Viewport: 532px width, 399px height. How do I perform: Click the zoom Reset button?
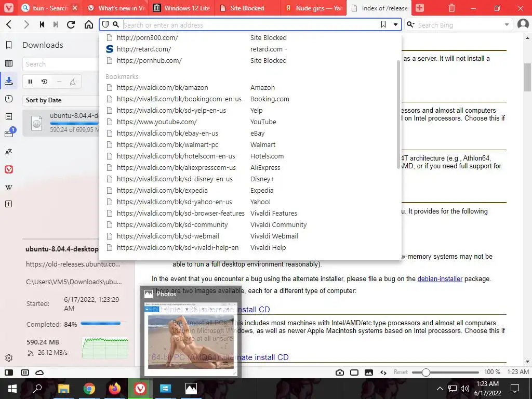coord(401,372)
